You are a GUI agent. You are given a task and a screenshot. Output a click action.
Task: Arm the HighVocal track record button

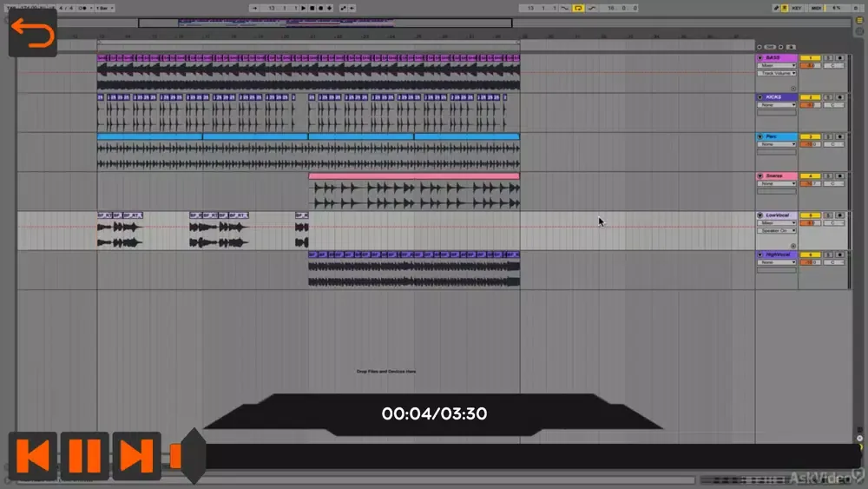point(839,254)
